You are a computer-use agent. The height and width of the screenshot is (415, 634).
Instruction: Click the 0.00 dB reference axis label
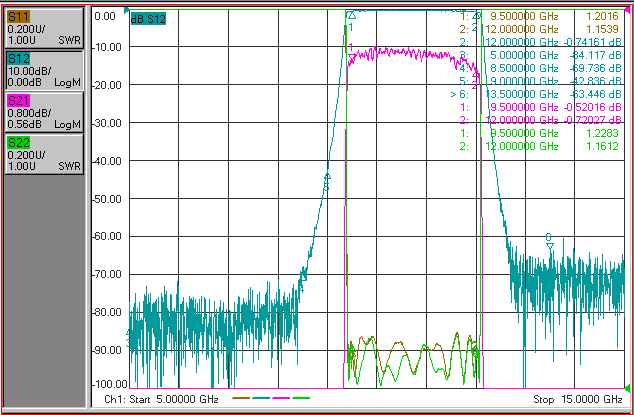(105, 16)
